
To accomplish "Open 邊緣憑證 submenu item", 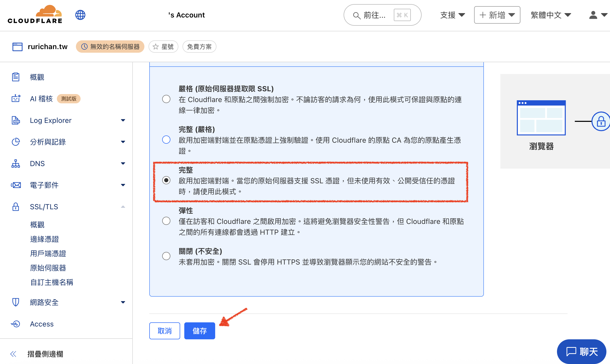I will click(44, 239).
